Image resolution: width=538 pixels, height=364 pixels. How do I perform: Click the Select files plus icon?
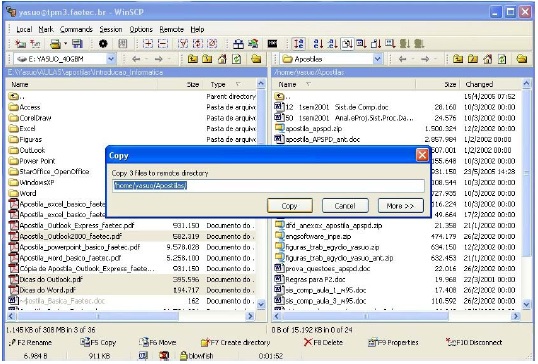[148, 44]
